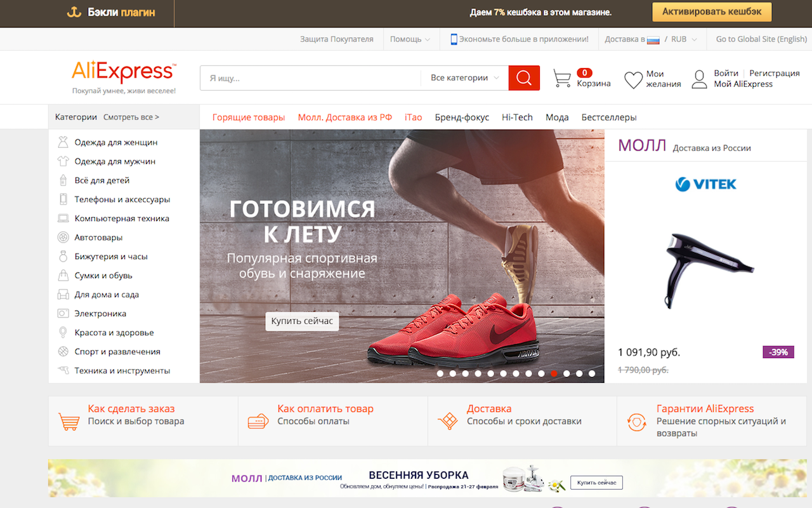Image resolution: width=812 pixels, height=508 pixels.
Task: Focus the Я ищу search field
Action: (x=310, y=78)
